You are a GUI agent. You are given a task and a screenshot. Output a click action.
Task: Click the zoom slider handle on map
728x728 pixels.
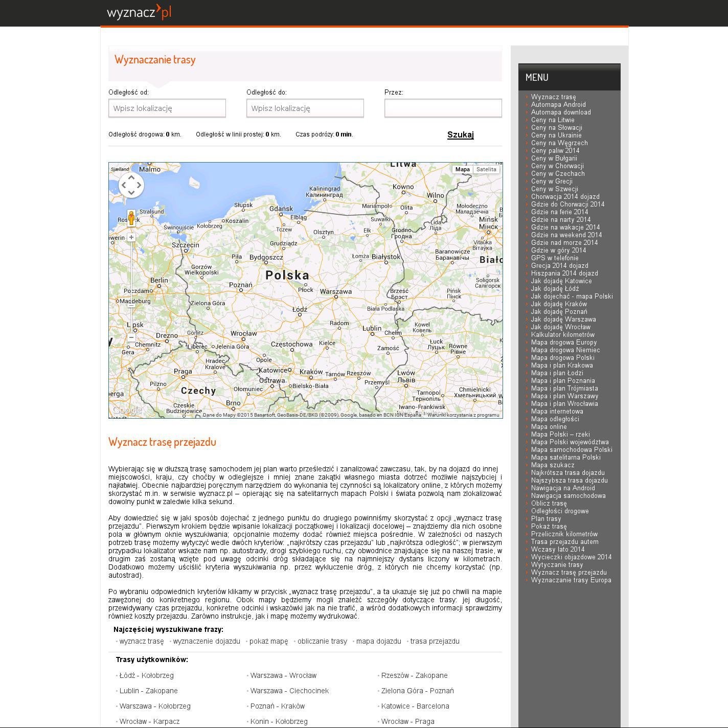coord(131,305)
